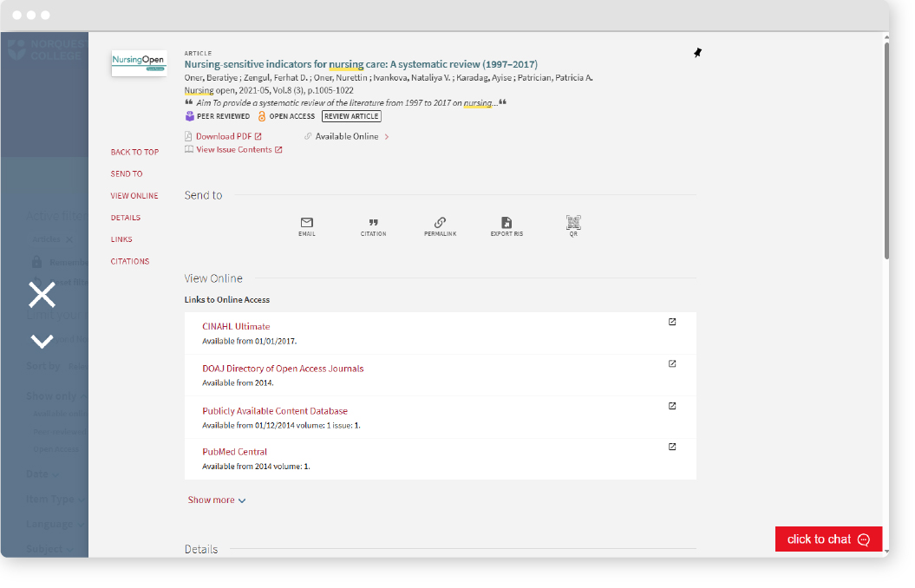
Task: Jump to Details section
Action: pyautogui.click(x=126, y=218)
